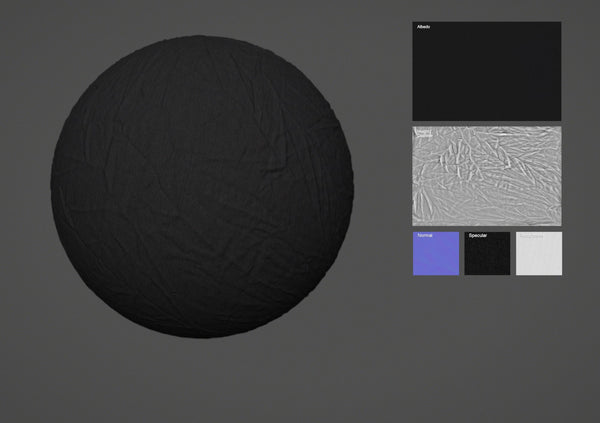Click the center of the sphere preview
Viewport: 600px width, 423px height.
(x=202, y=187)
